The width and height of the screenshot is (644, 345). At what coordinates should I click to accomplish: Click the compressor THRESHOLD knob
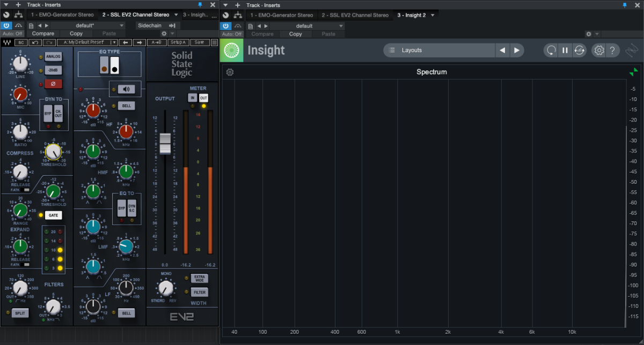[x=53, y=152]
